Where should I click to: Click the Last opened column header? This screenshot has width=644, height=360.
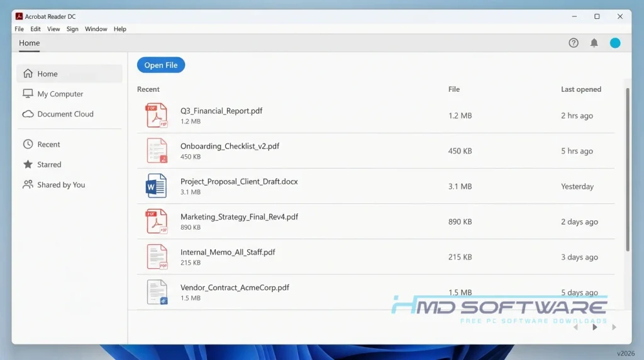point(580,89)
